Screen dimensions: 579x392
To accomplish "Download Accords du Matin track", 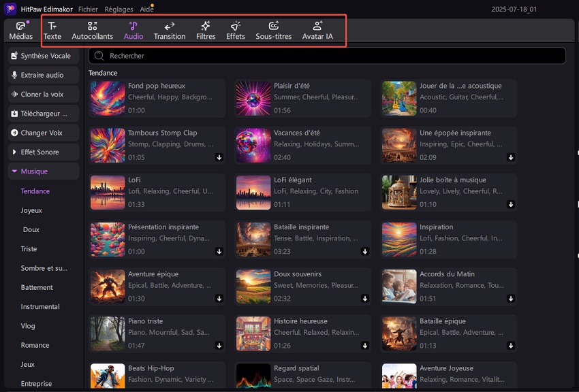I will [x=511, y=298].
